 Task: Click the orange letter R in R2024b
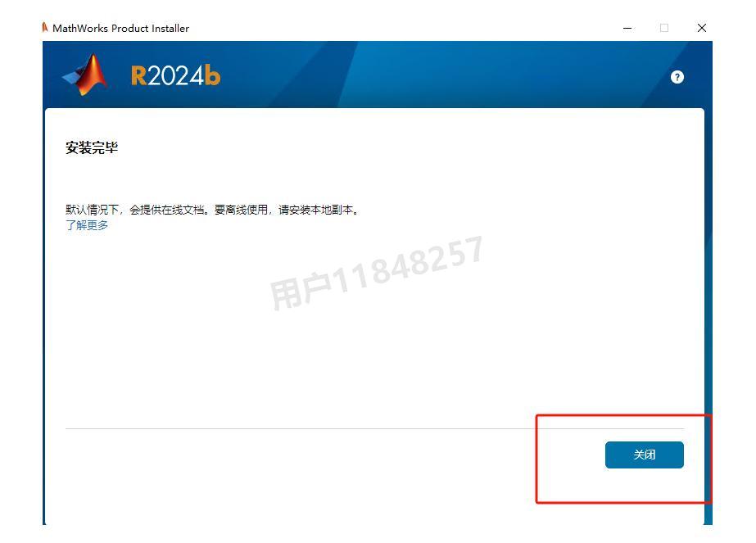pos(138,76)
